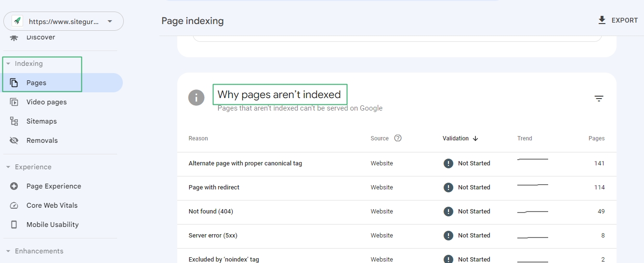Viewport: 644px width, 263px height.
Task: Collapse the Experience section
Action: (8, 167)
